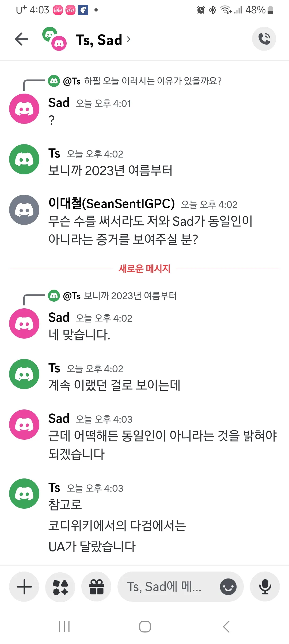Viewport: 289px width, 644px height.
Task: Record a voice message with the microphone icon
Action: [x=265, y=586]
